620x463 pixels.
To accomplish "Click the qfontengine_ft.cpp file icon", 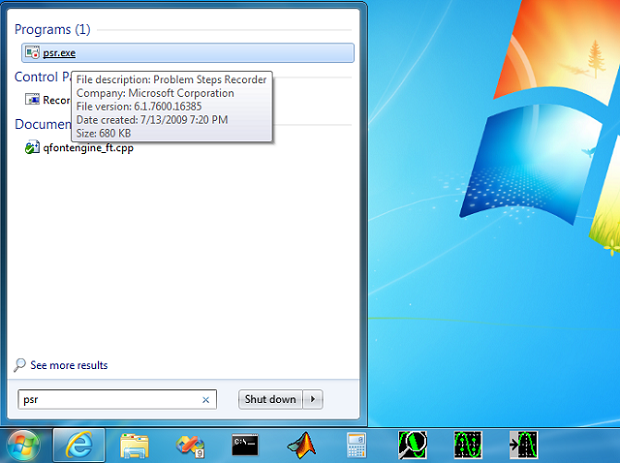I will 32,147.
